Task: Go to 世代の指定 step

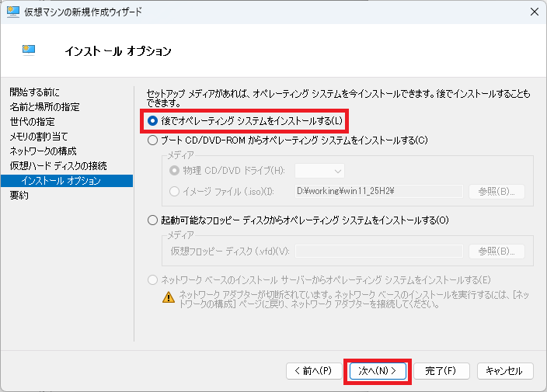Action: [33, 122]
